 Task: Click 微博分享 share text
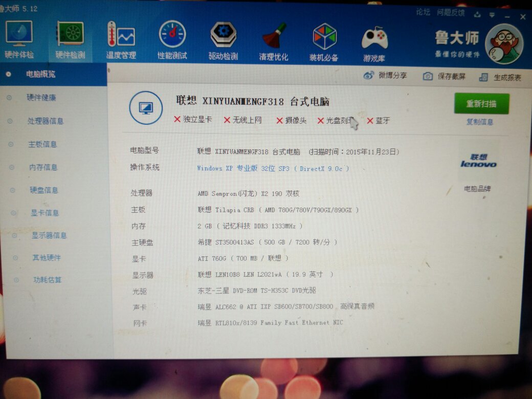point(392,75)
